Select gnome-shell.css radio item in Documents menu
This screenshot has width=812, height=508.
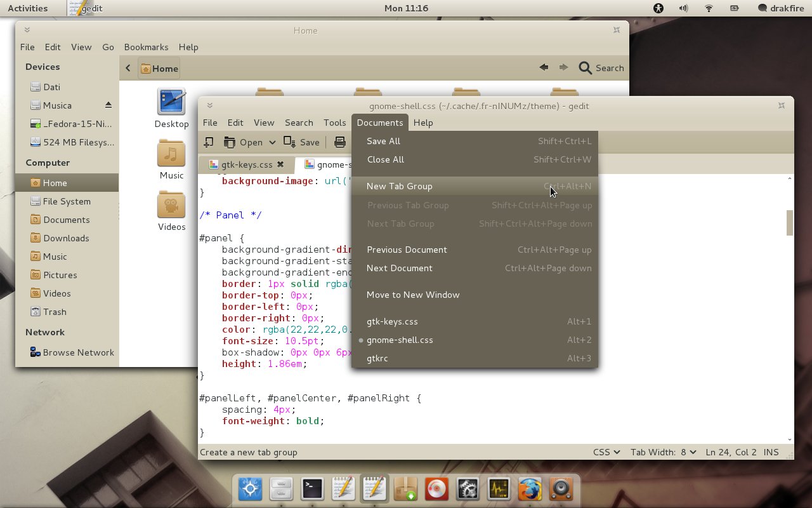[x=475, y=340]
